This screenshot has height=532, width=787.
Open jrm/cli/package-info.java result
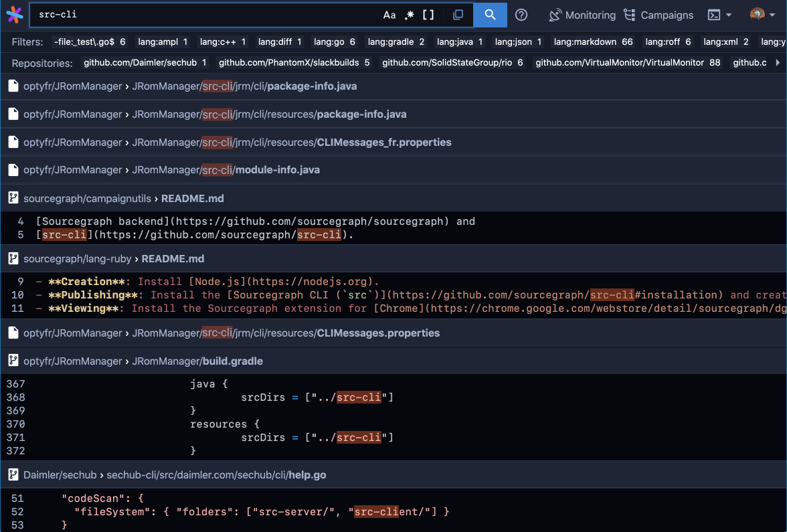point(244,86)
